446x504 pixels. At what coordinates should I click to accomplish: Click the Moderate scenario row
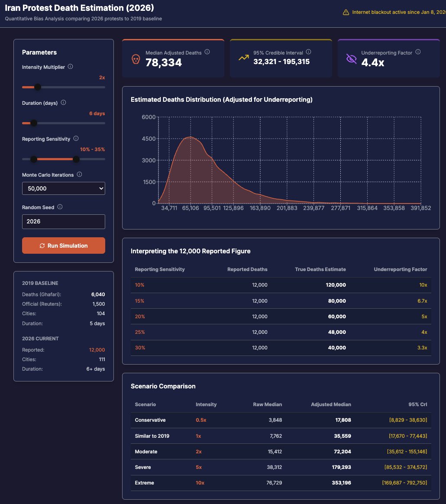pyautogui.click(x=281, y=452)
